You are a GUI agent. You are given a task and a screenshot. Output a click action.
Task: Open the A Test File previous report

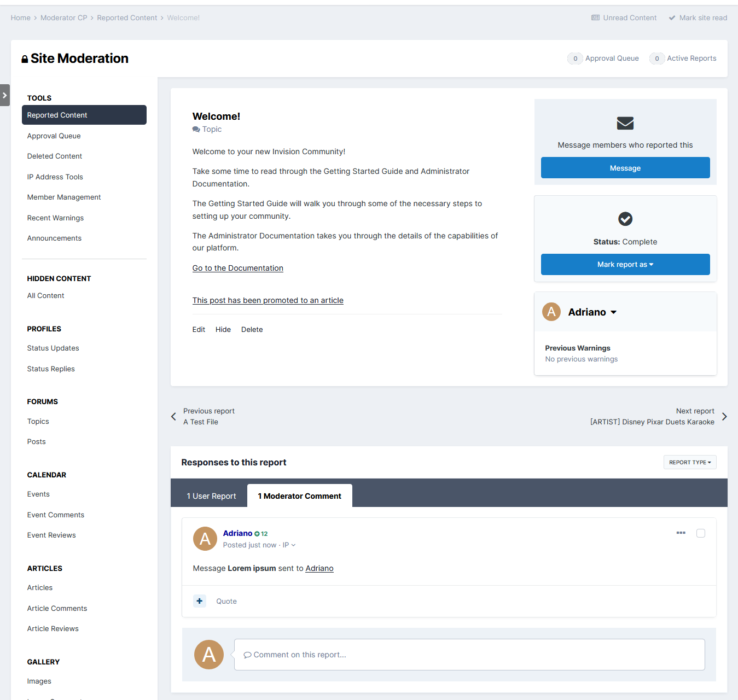click(x=201, y=422)
